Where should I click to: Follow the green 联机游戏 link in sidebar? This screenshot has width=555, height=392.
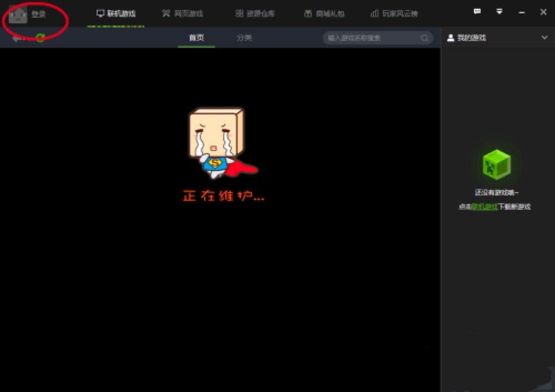485,207
